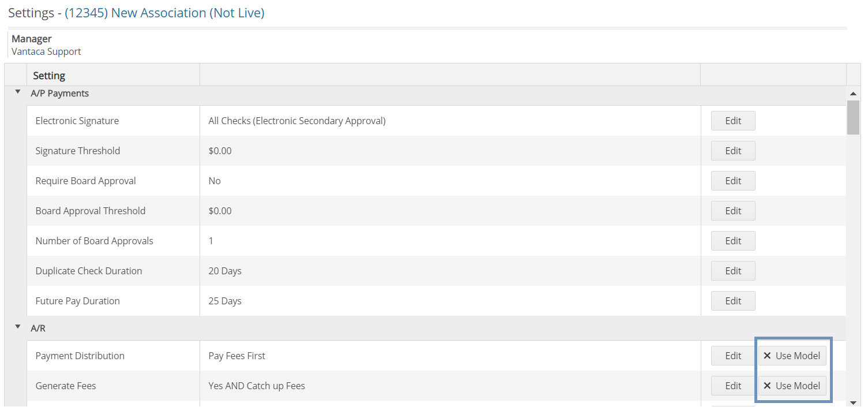Edit the Board Approval Threshold setting
Screen dimensions: 868x414
coord(732,211)
